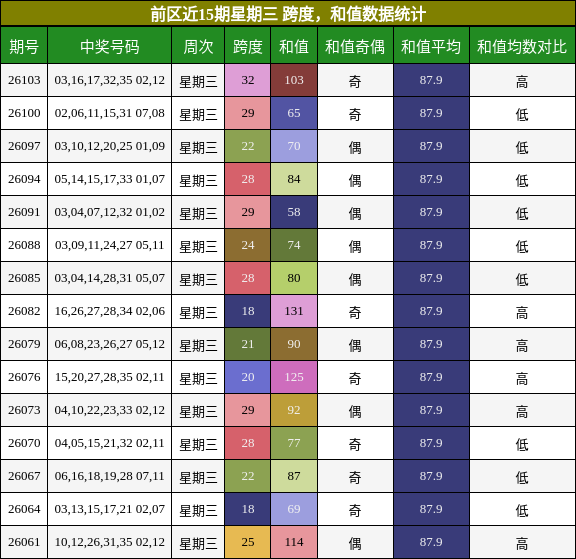Select issue number 26103
Viewport: 576px width, 559px height.
[x=24, y=80]
